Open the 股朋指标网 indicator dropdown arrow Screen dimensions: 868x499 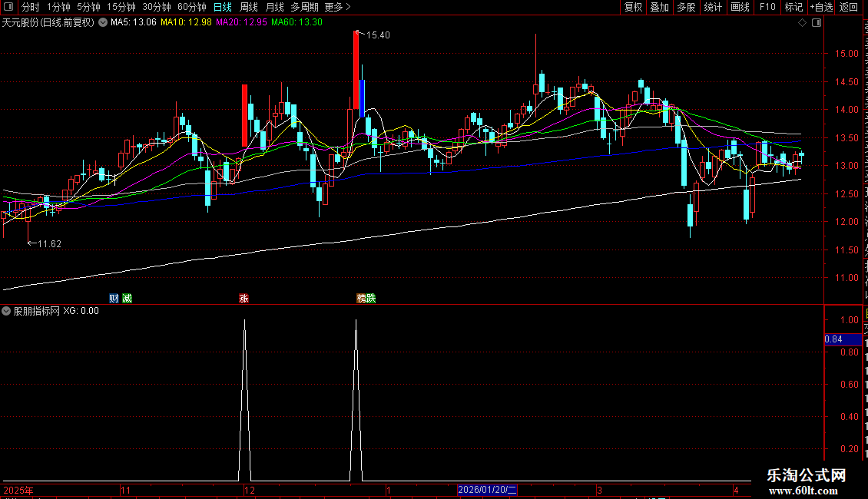tap(6, 311)
